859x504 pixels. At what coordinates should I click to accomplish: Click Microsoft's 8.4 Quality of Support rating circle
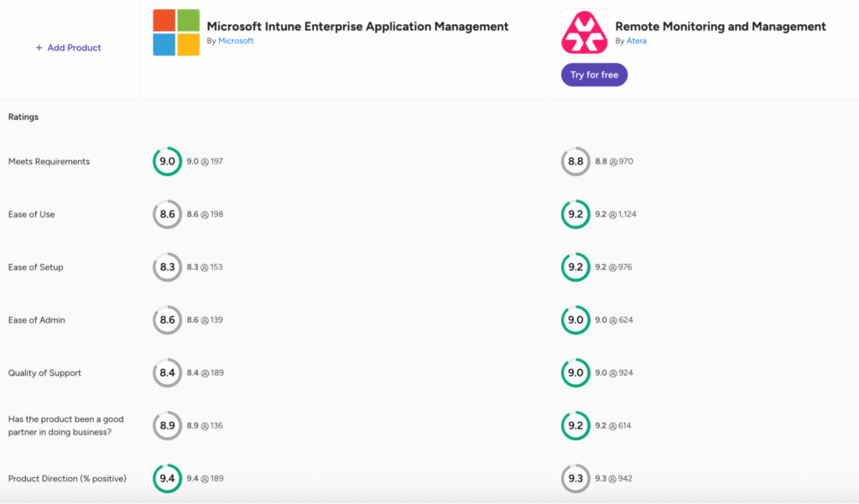[167, 372]
